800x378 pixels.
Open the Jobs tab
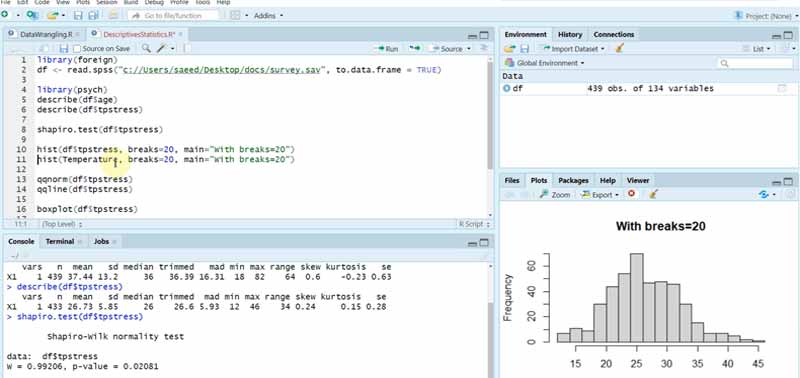(x=101, y=241)
